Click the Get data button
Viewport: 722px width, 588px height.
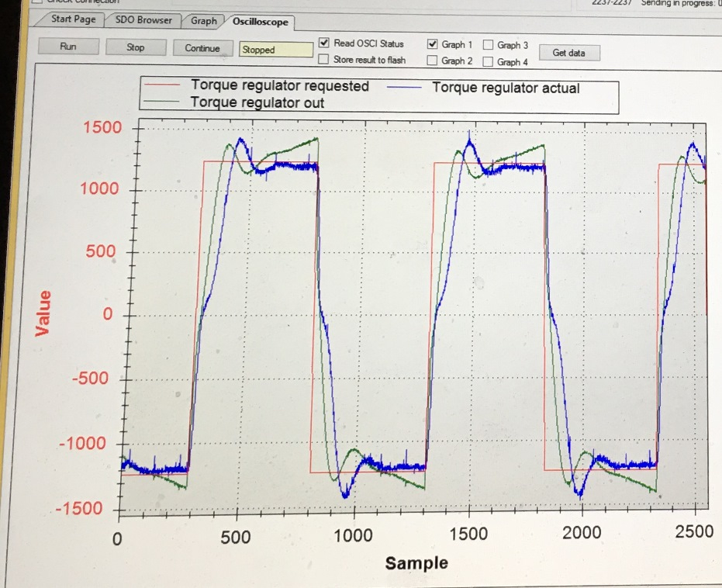click(568, 53)
